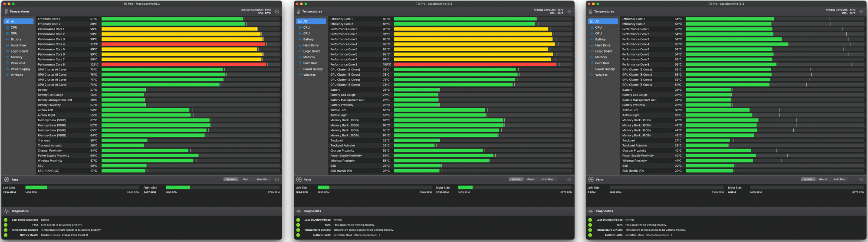Select Wireless icon in middle window sidebar
The height and width of the screenshot is (242, 868).
(300, 75)
